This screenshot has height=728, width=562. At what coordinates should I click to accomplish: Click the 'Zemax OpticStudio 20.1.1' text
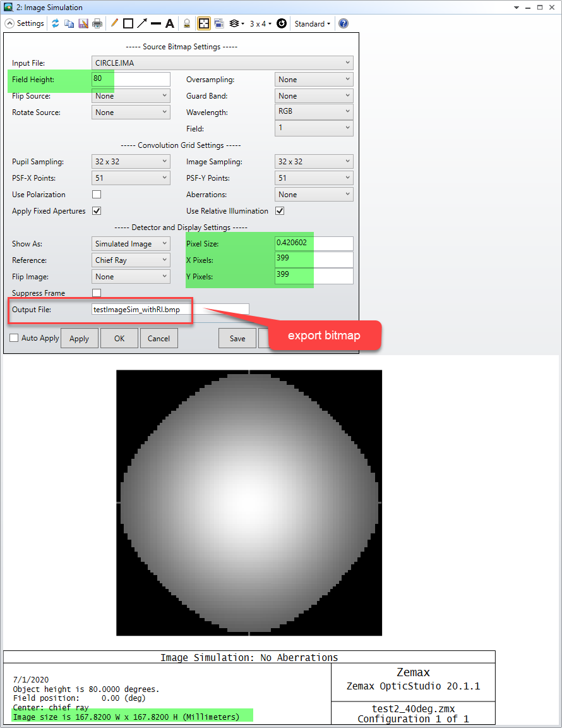(413, 686)
